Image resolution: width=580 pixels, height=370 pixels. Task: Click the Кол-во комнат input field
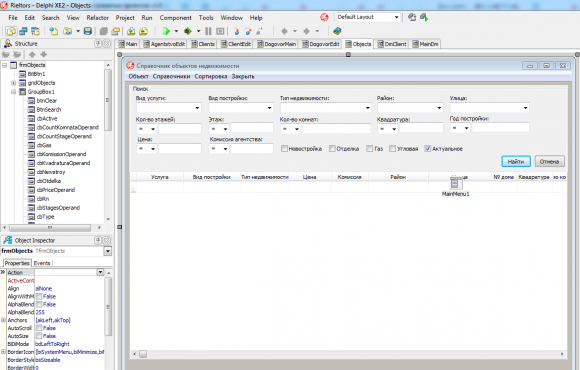(x=336, y=129)
